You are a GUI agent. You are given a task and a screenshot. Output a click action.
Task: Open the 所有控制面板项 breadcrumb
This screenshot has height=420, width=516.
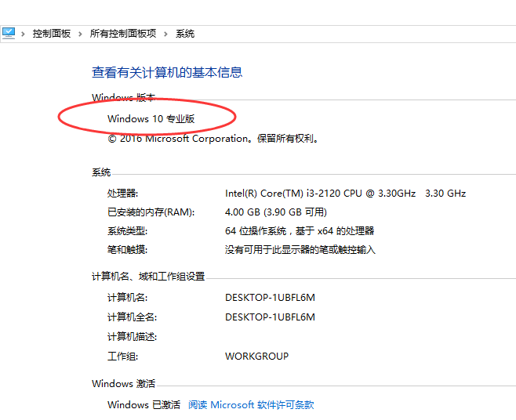pyautogui.click(x=123, y=34)
